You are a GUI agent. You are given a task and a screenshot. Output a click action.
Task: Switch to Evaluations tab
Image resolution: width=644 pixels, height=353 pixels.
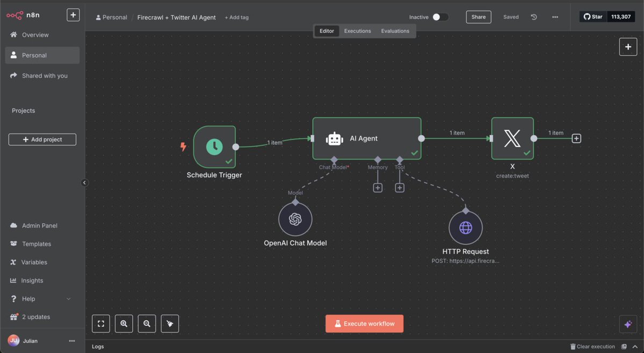[395, 31]
